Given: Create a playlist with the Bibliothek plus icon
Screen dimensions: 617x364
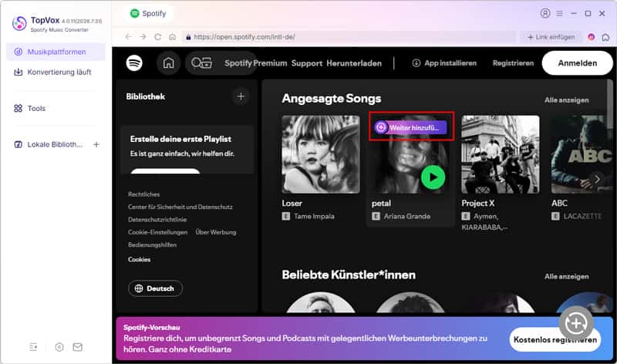Looking at the screenshot, I should point(241,96).
